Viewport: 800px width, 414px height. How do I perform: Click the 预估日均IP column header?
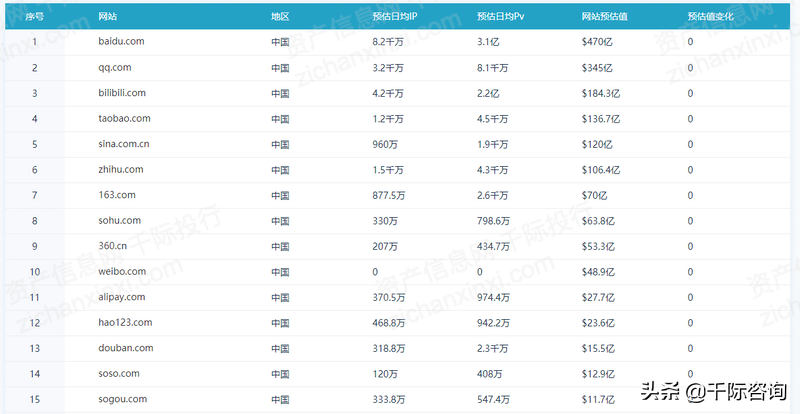[x=395, y=16]
